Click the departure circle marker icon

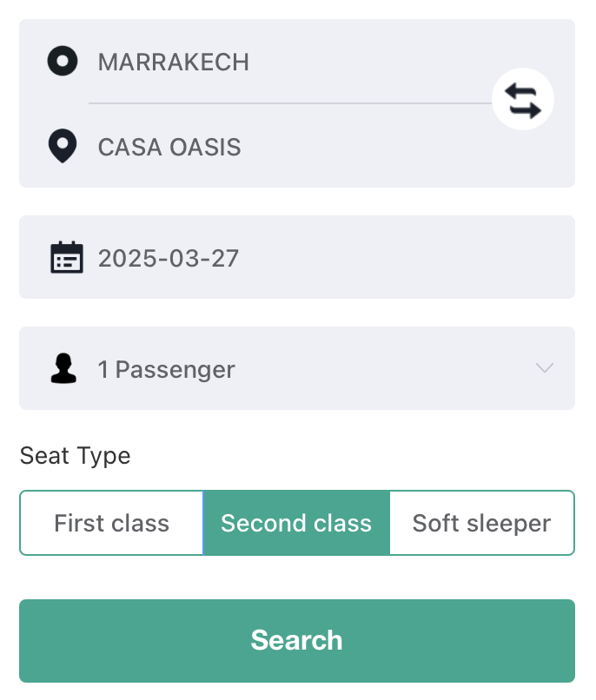[x=63, y=62]
